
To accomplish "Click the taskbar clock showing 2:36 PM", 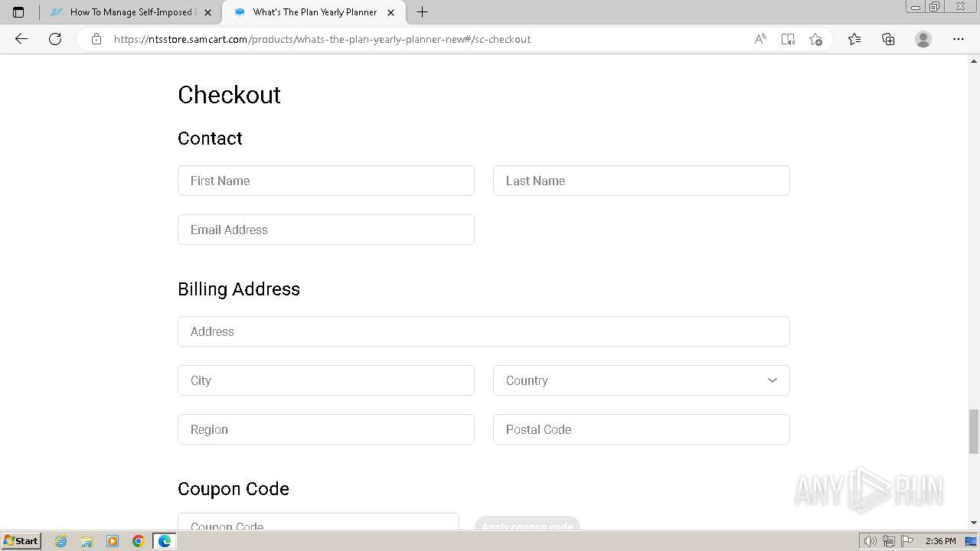I will tap(940, 541).
